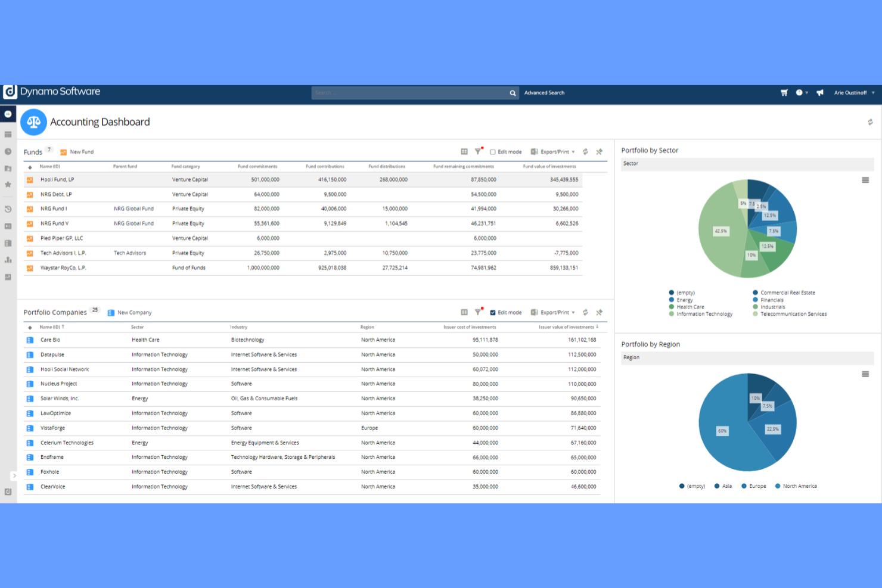Pin the Funds panel
The image size is (882, 588).
tap(600, 151)
